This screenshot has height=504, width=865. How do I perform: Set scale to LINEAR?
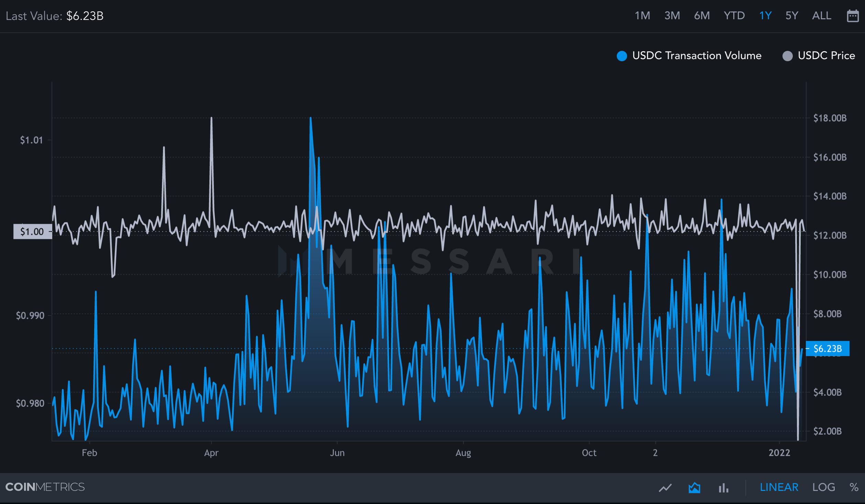point(779,487)
